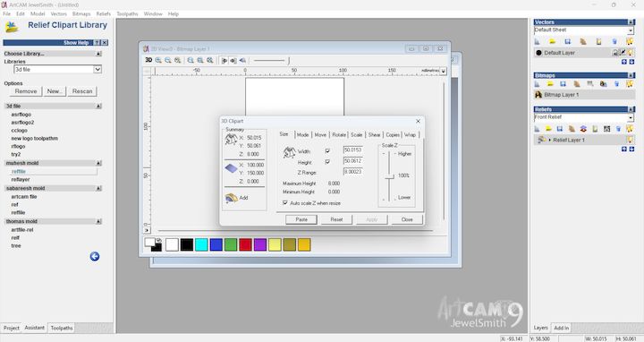Toggle the Height link checkbox
Screen dimensions: 644x342
[327, 161]
